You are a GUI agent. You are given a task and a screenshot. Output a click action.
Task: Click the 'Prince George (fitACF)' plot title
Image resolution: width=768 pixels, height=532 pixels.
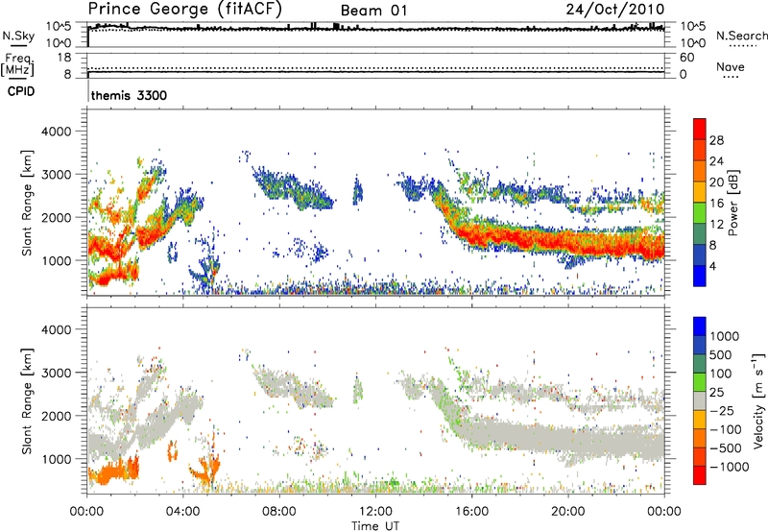pyautogui.click(x=184, y=10)
